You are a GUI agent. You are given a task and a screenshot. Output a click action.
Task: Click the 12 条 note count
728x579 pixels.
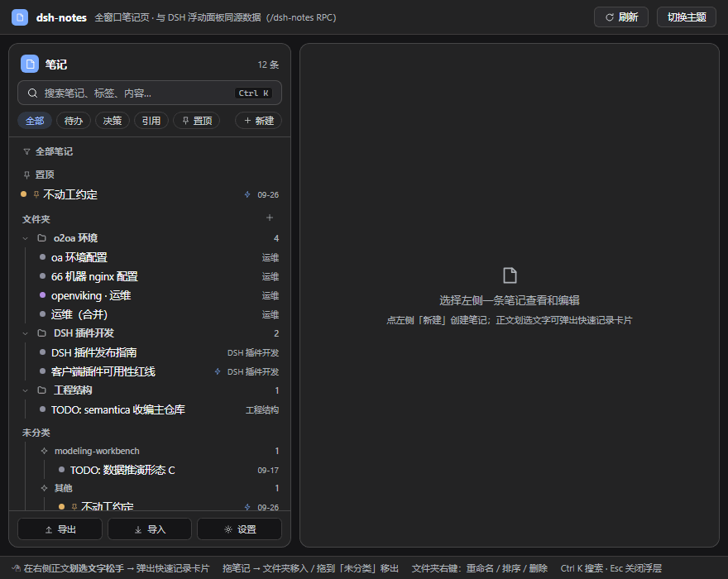click(x=268, y=65)
